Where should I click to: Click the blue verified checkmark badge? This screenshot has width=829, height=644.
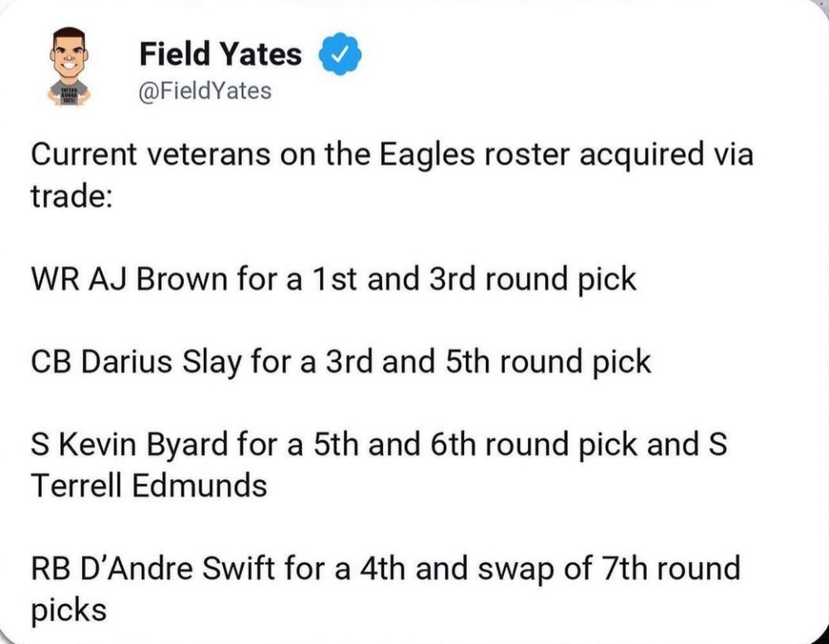point(339,53)
